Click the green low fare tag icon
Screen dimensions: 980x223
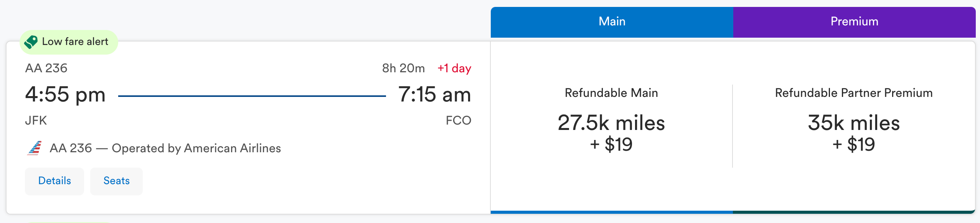pos(31,42)
